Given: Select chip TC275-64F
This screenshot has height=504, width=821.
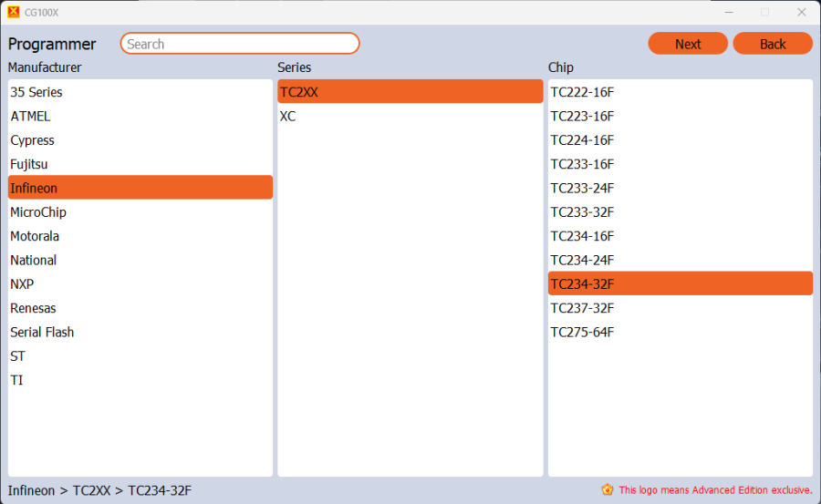Looking at the screenshot, I should tap(582, 332).
